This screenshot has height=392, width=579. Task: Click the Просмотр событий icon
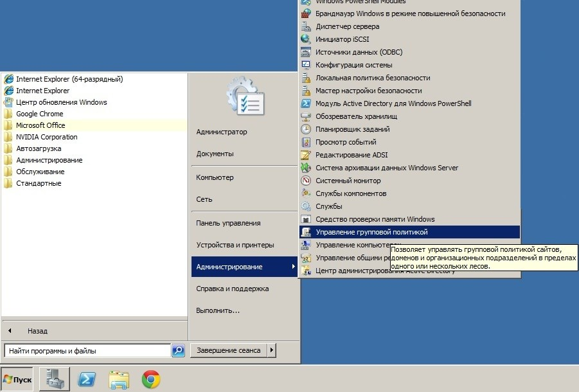pyautogui.click(x=306, y=142)
